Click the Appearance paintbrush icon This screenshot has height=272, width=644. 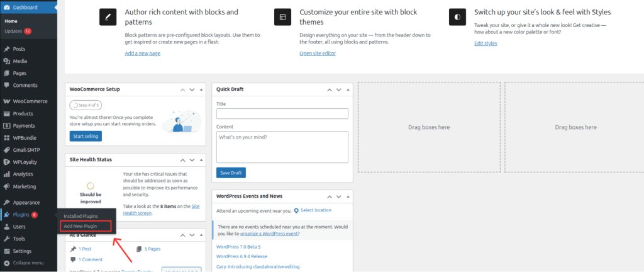pos(6,203)
